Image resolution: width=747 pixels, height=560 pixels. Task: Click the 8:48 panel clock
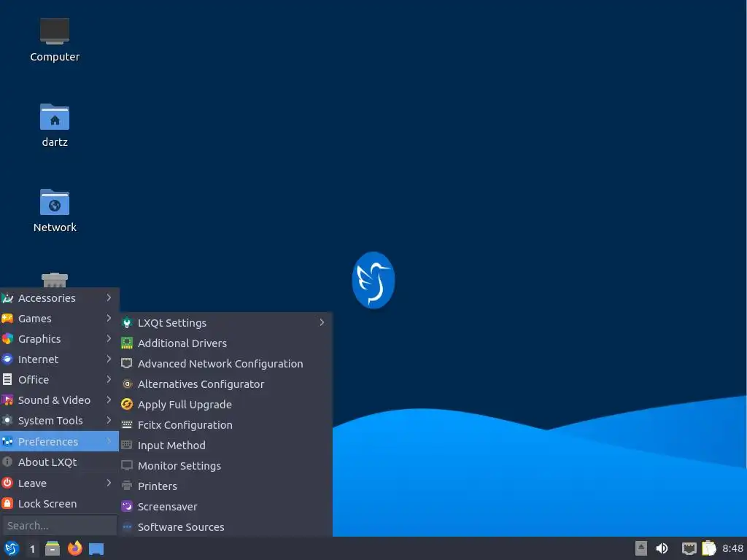[x=732, y=548]
